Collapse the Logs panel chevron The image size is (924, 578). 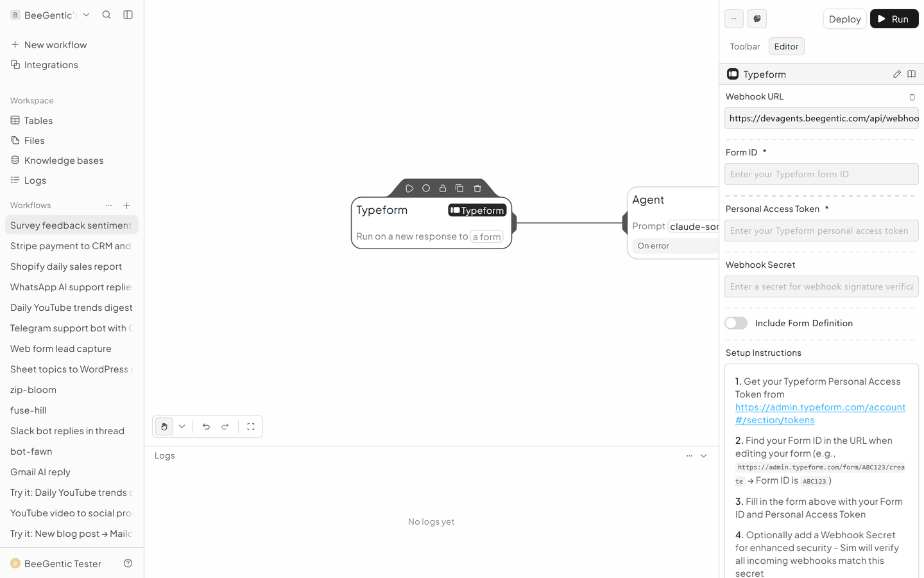(704, 456)
